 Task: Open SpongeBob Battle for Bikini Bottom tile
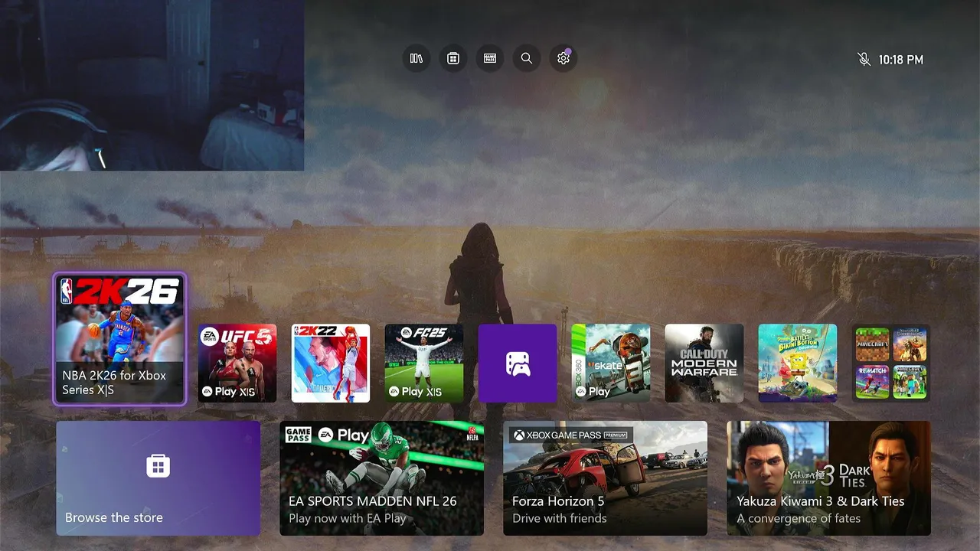coord(798,364)
